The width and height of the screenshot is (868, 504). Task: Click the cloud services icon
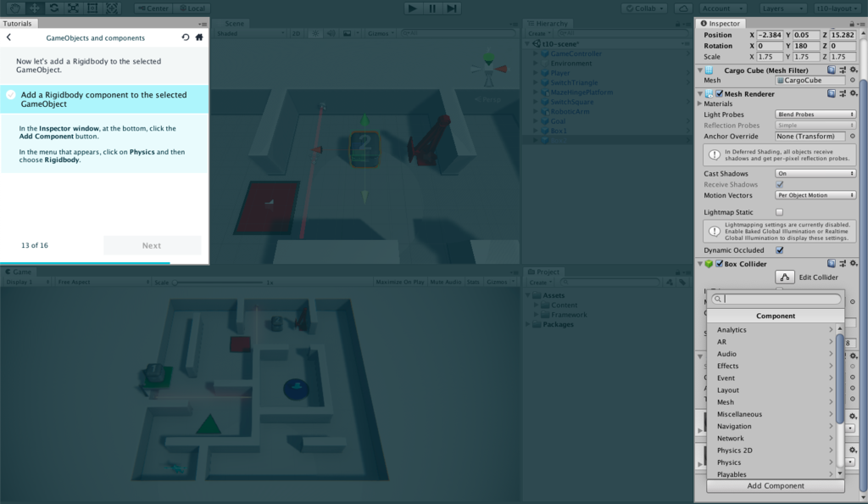(684, 8)
